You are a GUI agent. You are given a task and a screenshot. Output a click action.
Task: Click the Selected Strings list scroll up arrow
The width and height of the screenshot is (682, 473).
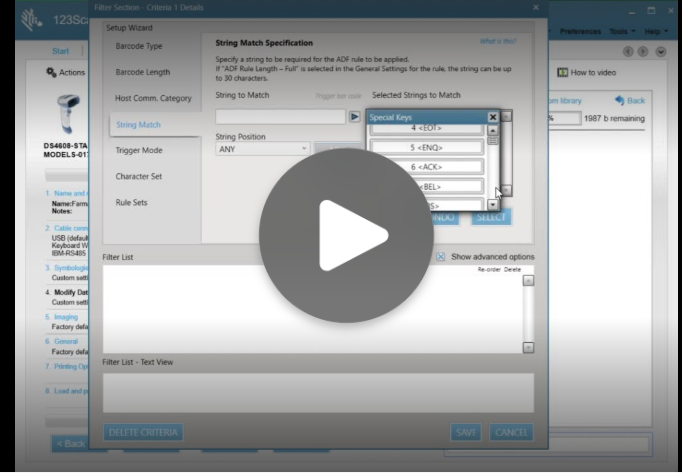(x=506, y=117)
